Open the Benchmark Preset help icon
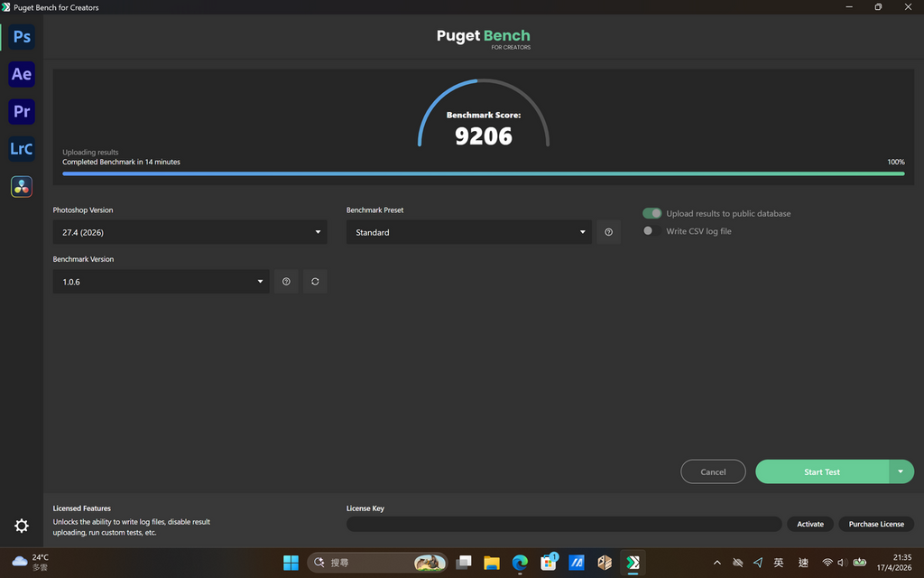924x578 pixels. pos(608,231)
